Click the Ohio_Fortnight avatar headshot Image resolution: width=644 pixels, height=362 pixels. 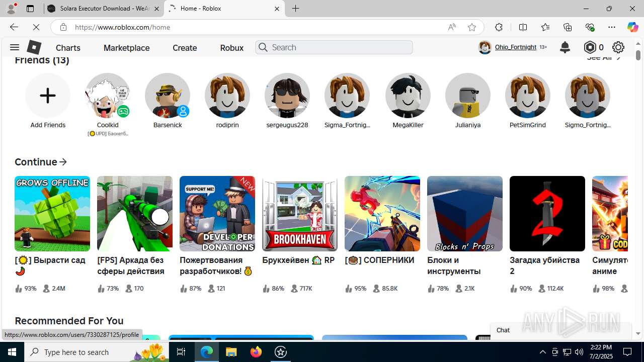(485, 47)
